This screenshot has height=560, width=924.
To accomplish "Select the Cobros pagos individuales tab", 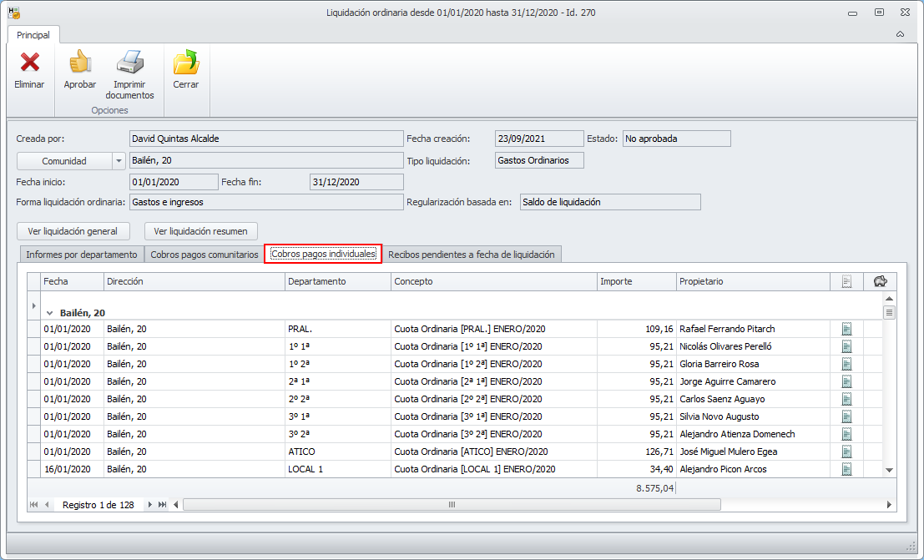I will tap(323, 254).
